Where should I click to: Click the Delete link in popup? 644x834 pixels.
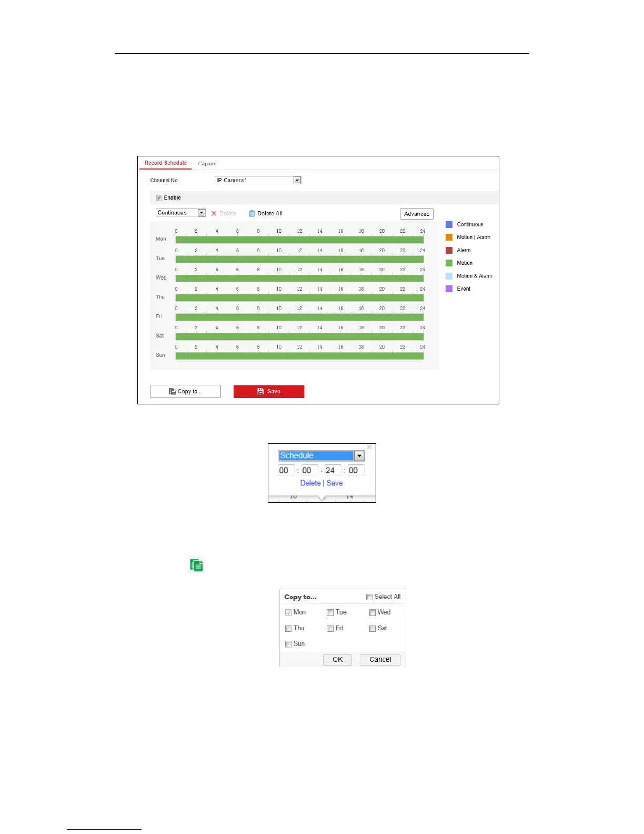click(310, 483)
